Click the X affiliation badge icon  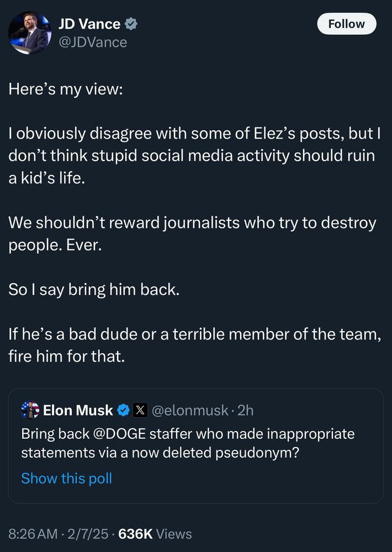click(140, 410)
